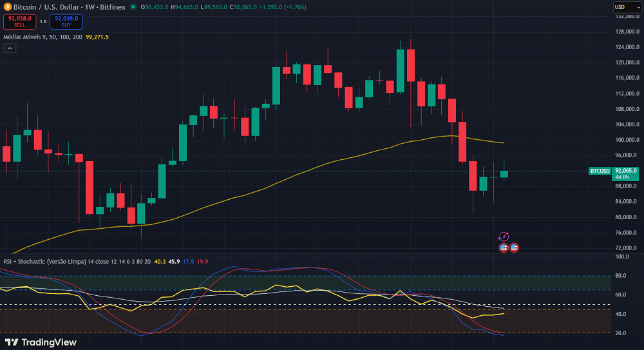Image resolution: width=644 pixels, height=350 pixels.
Task: Open the purple lightning event icon
Action: tap(504, 237)
